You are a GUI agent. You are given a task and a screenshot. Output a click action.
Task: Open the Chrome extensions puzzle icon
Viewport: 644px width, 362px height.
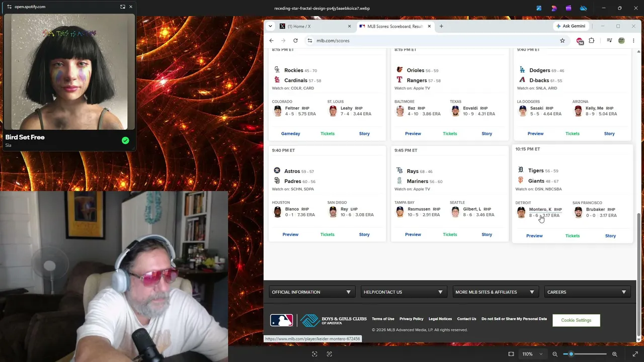point(592,41)
